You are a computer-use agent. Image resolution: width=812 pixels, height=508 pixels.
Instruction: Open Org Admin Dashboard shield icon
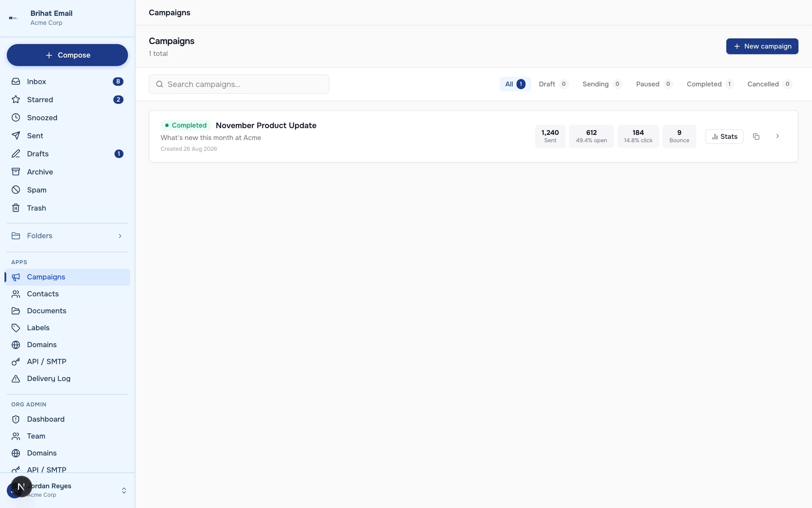coord(16,419)
